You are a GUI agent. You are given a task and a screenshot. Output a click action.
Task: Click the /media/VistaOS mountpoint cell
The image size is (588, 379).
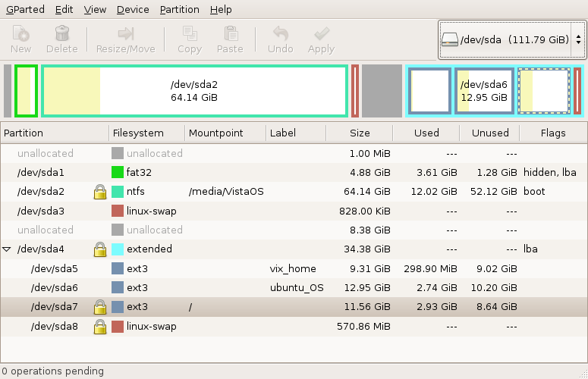[226, 192]
